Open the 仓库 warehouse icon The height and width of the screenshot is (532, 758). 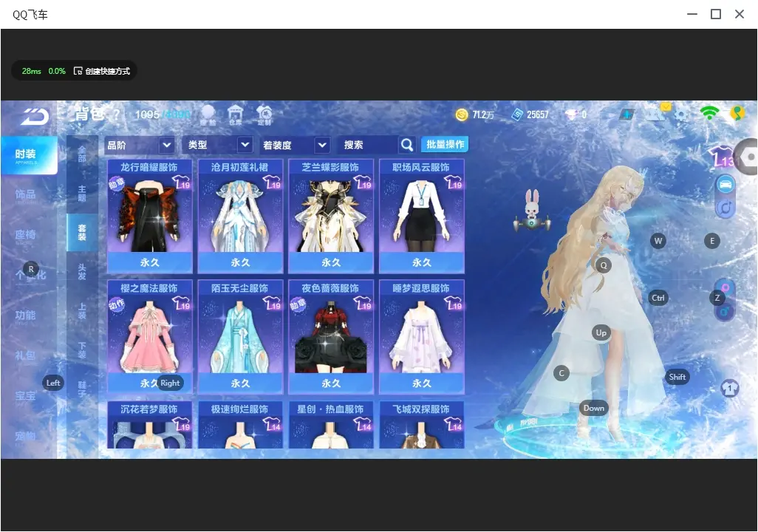235,115
